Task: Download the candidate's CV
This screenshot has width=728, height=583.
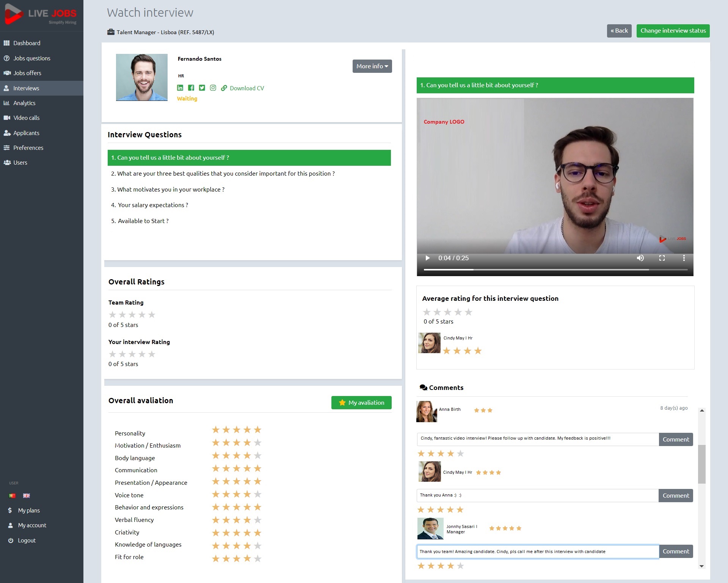Action: (247, 88)
